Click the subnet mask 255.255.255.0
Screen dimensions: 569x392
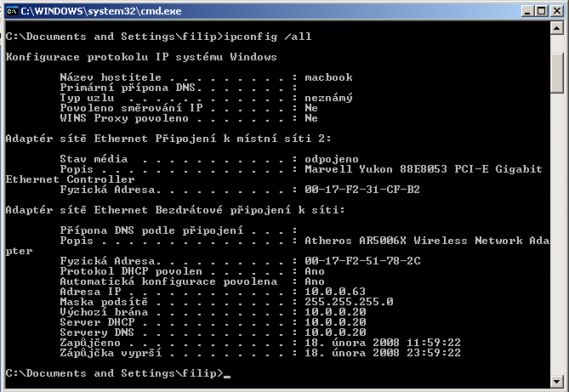click(x=349, y=302)
